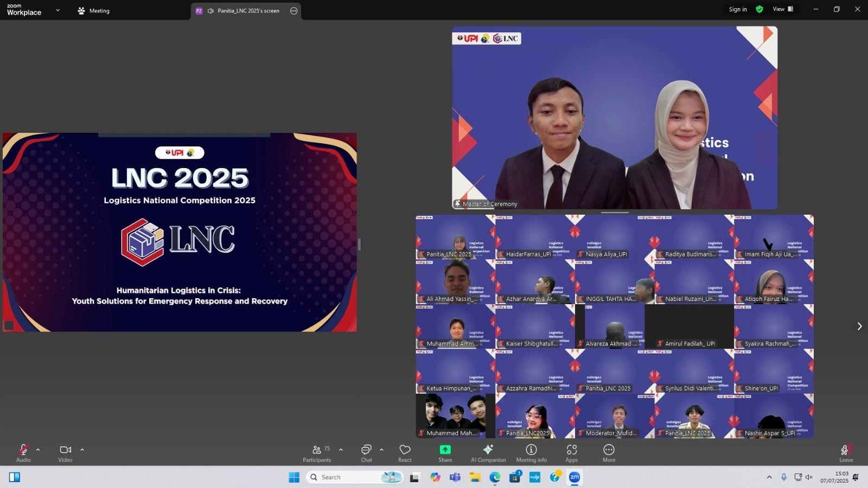Select Nasya Aliya_UPI participant tile

(x=615, y=237)
